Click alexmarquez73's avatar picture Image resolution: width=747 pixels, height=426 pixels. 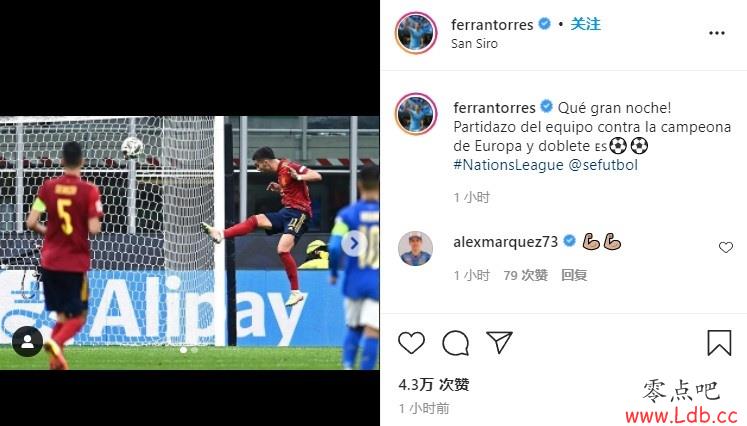(415, 248)
